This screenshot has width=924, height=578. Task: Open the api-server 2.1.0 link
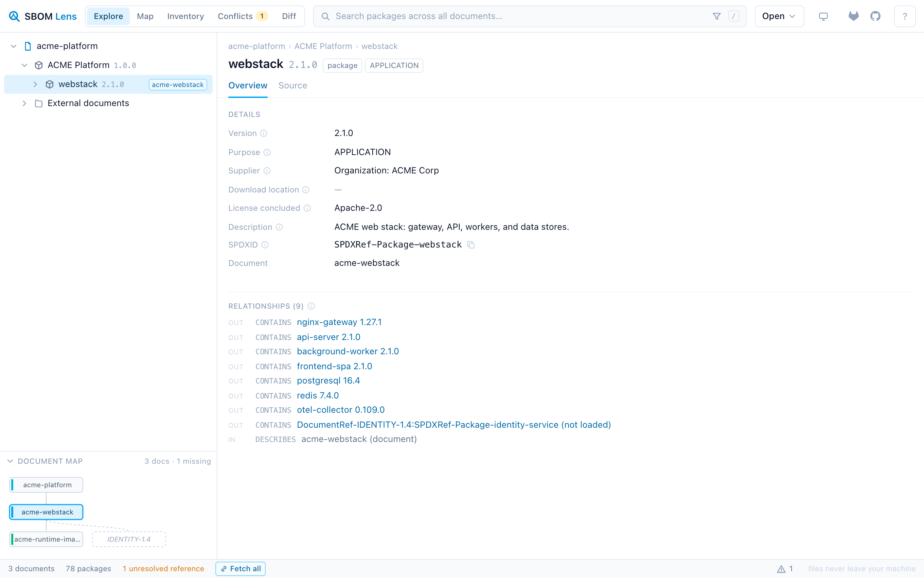coord(329,337)
